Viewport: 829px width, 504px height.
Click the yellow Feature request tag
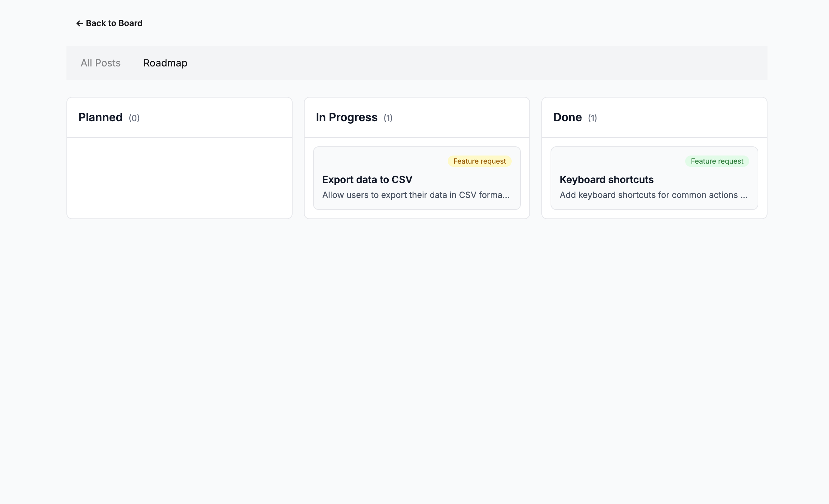pyautogui.click(x=480, y=161)
